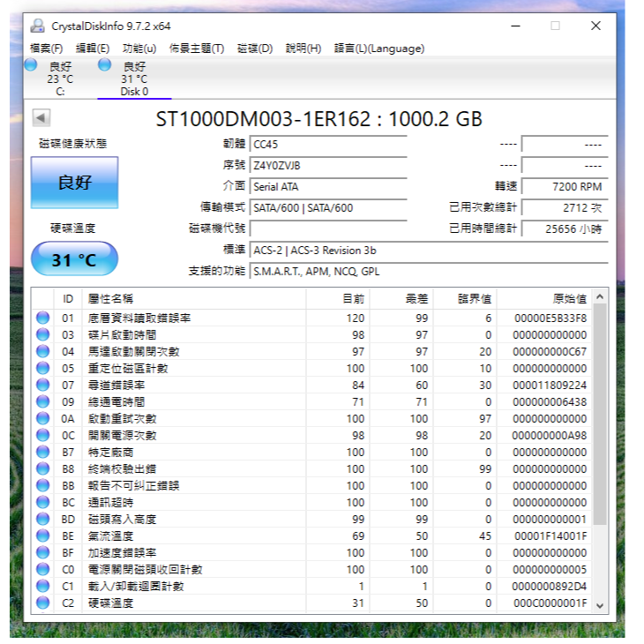Click the power on count 2712 次 field

tap(565, 208)
